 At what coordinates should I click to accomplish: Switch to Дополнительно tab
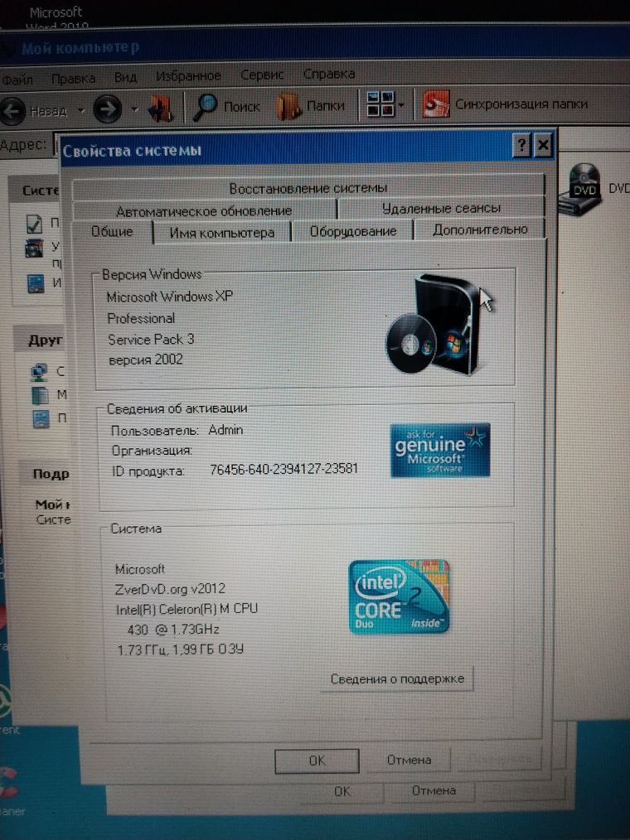coord(480,229)
